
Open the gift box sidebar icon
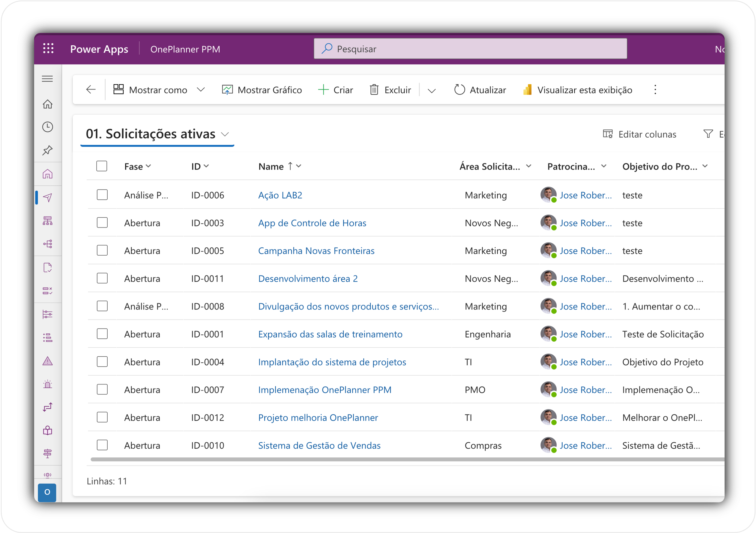pyautogui.click(x=48, y=431)
